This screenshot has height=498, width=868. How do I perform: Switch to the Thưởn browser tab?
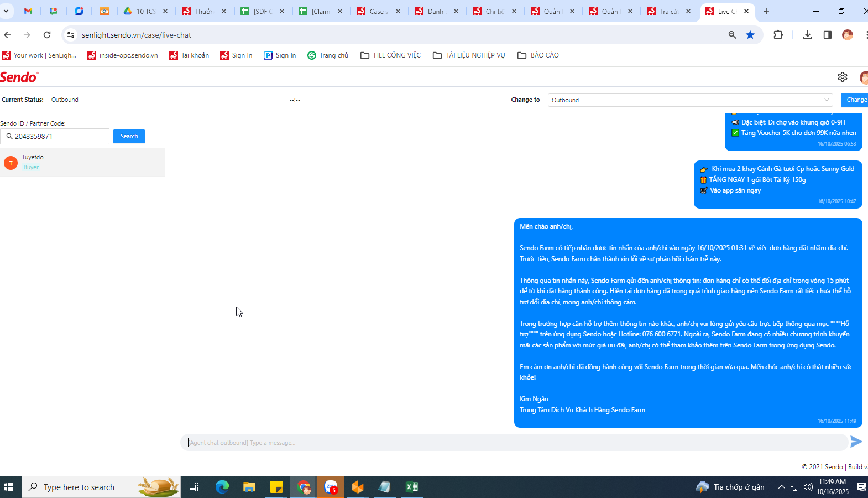click(x=205, y=11)
